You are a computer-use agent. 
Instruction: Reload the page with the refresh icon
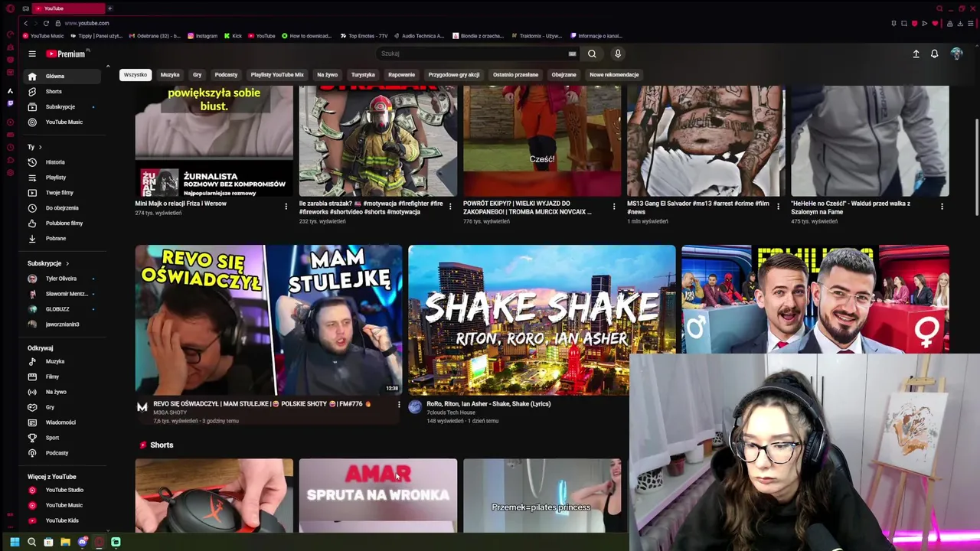click(x=46, y=23)
